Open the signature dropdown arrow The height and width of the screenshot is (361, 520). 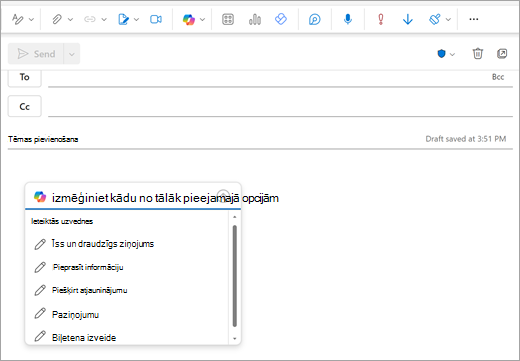(x=136, y=19)
